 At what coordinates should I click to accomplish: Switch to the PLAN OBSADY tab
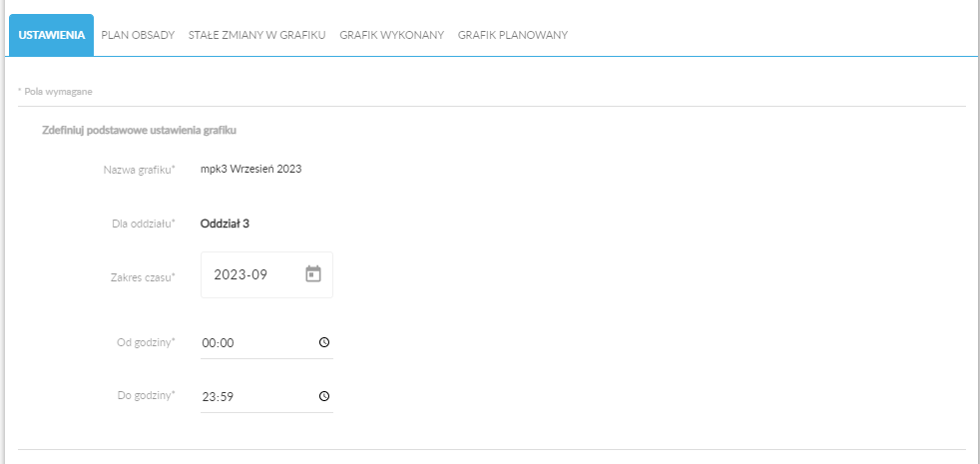coord(138,35)
